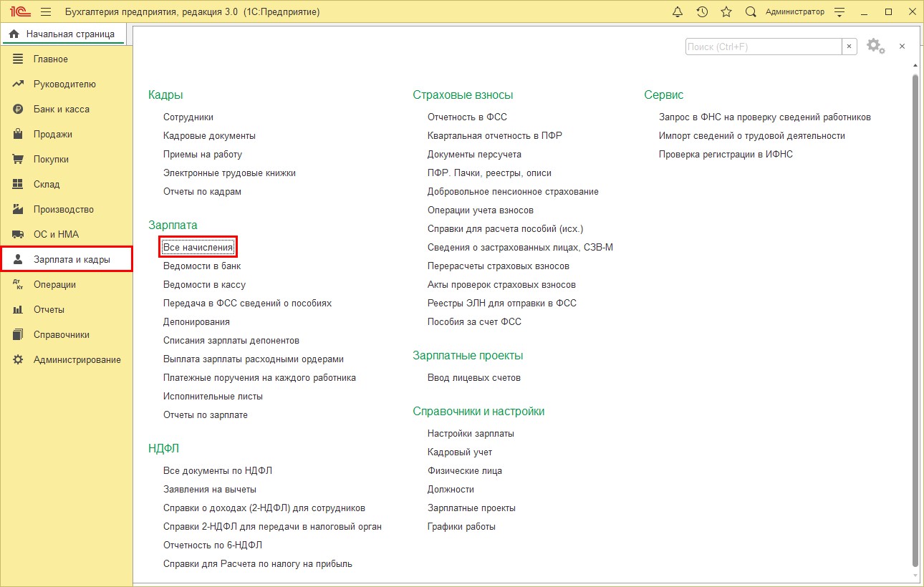The width and height of the screenshot is (924, 587).
Task: Click the Производство factory icon
Action: (x=19, y=209)
